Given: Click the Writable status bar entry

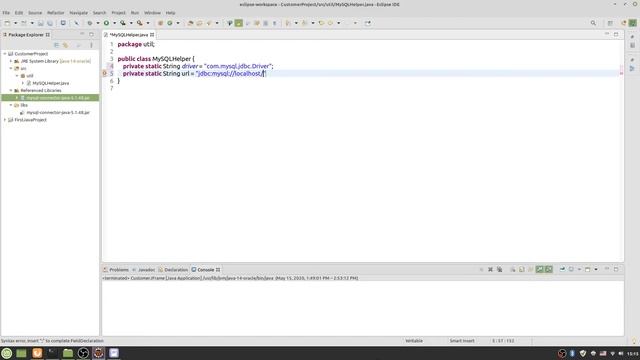Looking at the screenshot, I should coord(414,340).
